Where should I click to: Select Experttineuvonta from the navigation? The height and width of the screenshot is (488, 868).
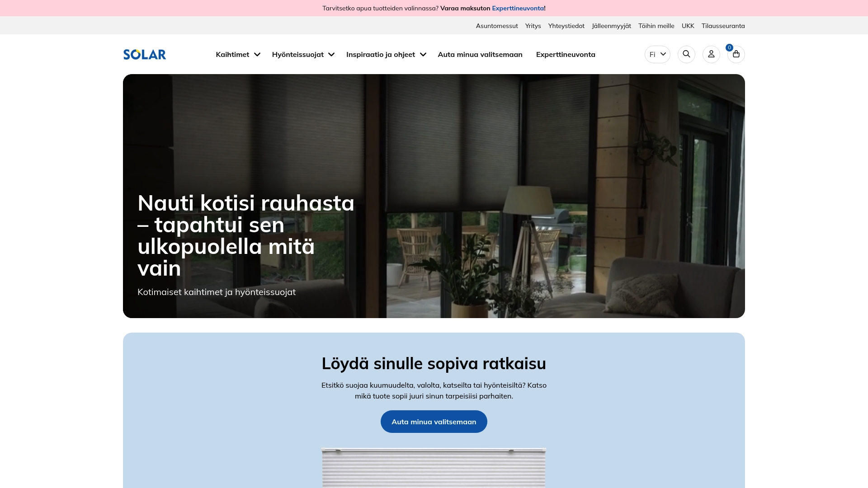point(566,54)
